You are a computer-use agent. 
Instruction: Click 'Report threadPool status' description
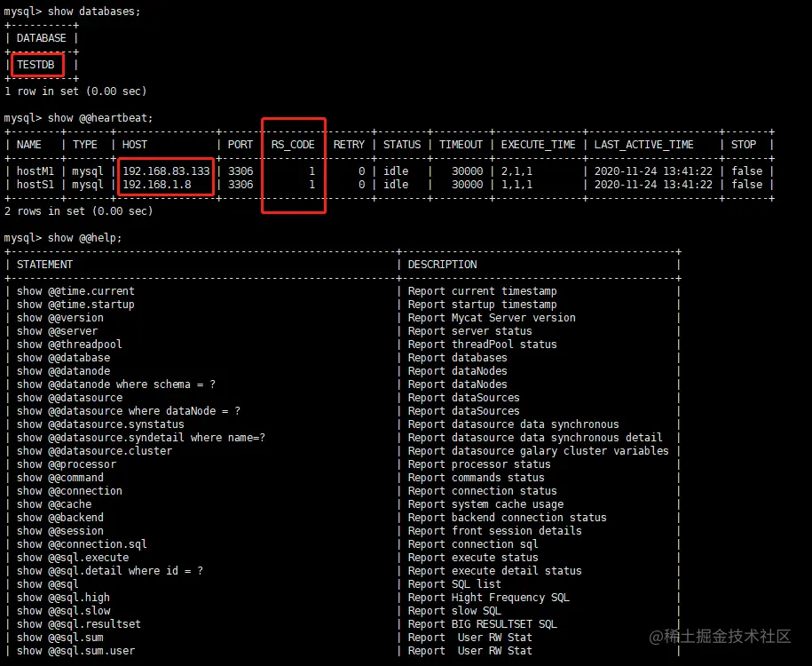click(483, 345)
